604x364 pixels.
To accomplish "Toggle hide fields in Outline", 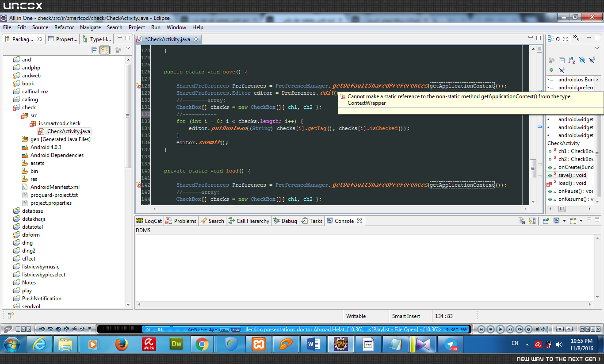I will click(x=582, y=60).
